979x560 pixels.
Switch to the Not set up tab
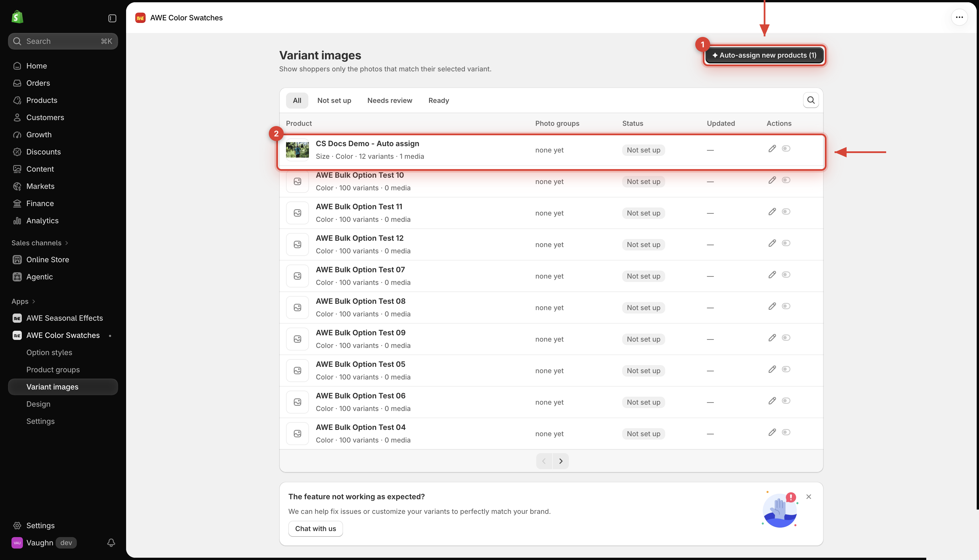pyautogui.click(x=334, y=100)
